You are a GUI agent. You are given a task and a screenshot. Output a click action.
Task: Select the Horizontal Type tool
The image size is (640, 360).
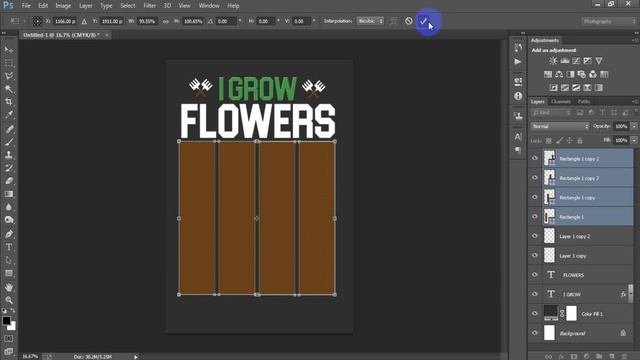(x=9, y=247)
